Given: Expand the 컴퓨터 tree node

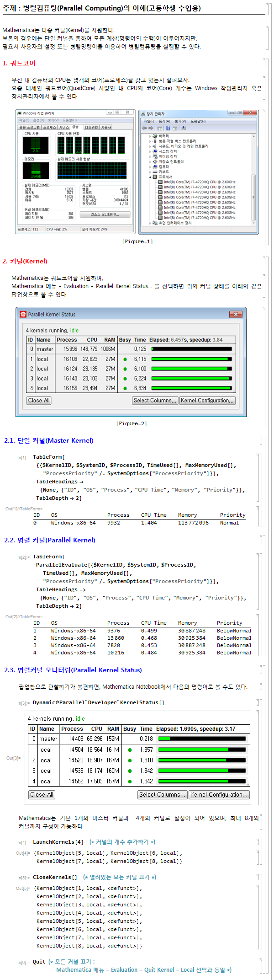Looking at the screenshot, I should [x=150, y=166].
